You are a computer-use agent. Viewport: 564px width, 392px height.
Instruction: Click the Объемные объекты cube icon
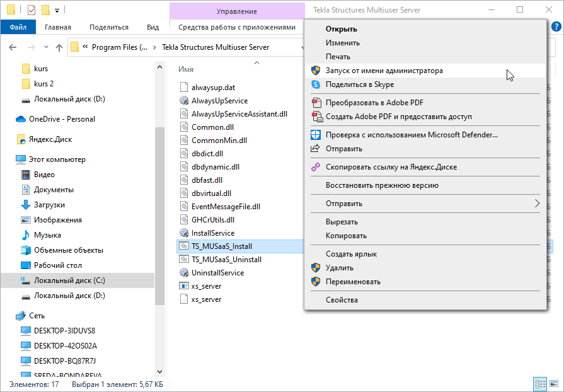(26, 250)
